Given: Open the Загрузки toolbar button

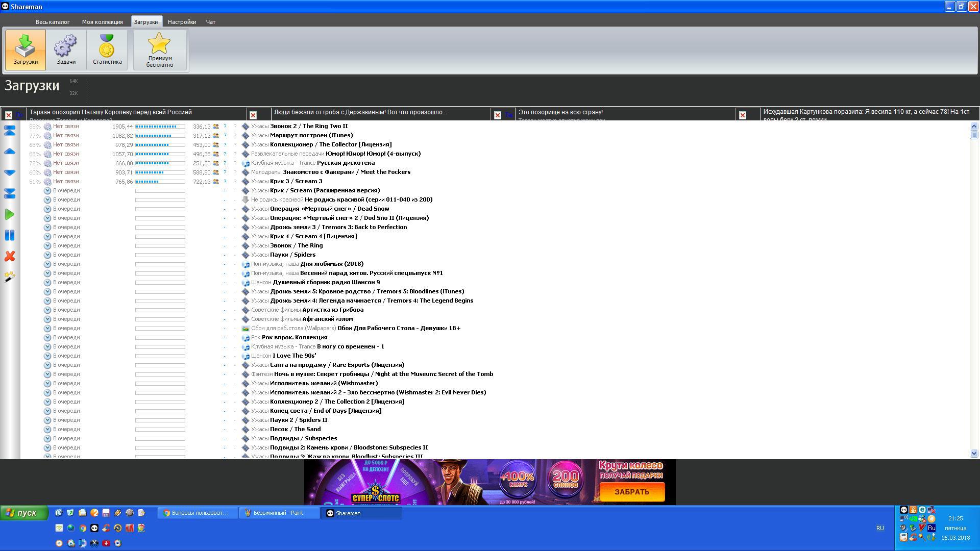Looking at the screenshot, I should coord(26,49).
